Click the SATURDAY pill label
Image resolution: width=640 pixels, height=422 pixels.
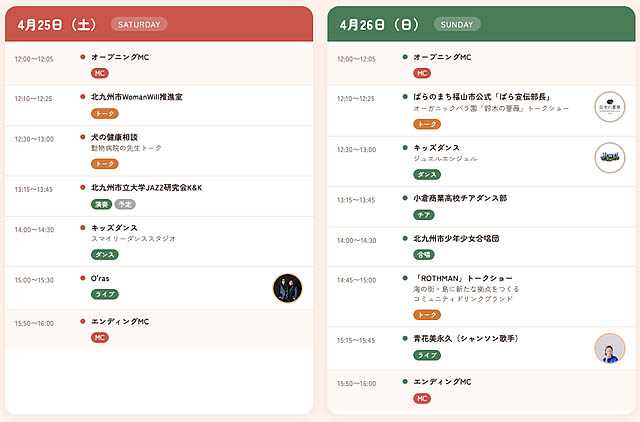(x=139, y=24)
